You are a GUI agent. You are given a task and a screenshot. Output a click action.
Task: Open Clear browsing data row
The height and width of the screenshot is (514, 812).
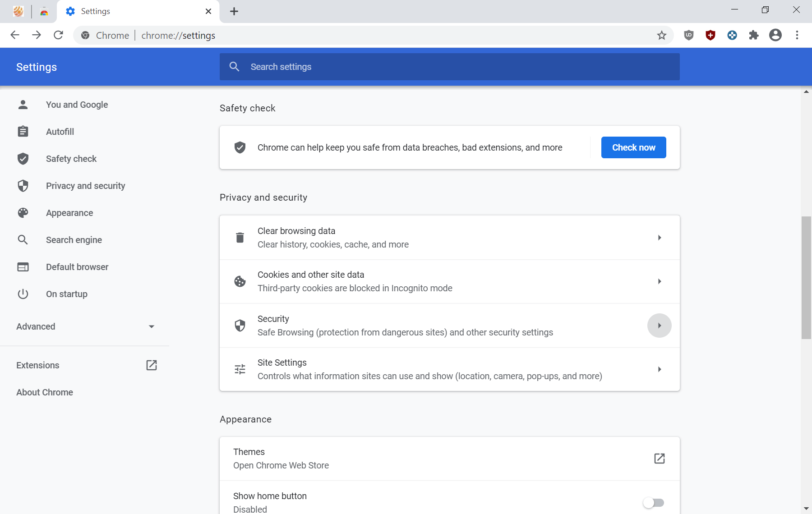click(x=450, y=238)
